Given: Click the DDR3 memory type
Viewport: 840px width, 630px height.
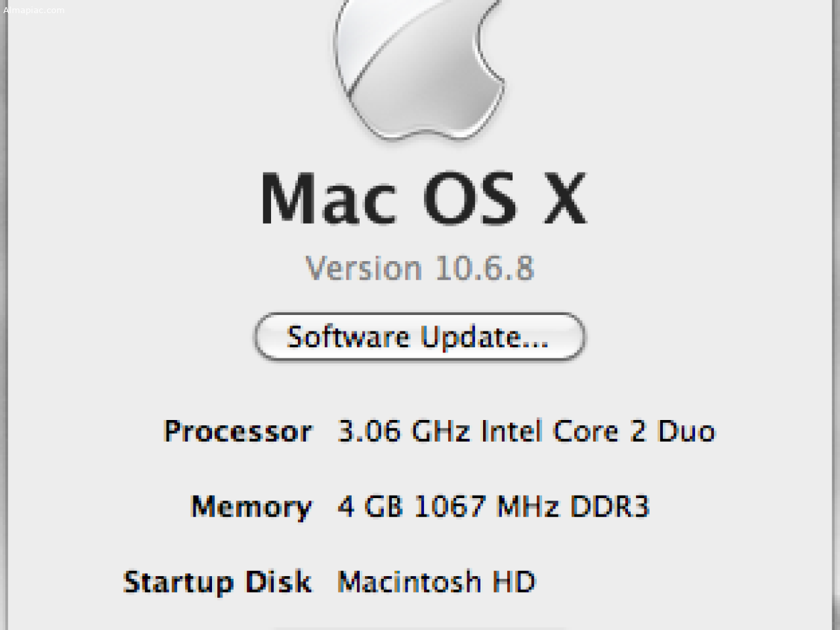Looking at the screenshot, I should pyautogui.click(x=610, y=507).
